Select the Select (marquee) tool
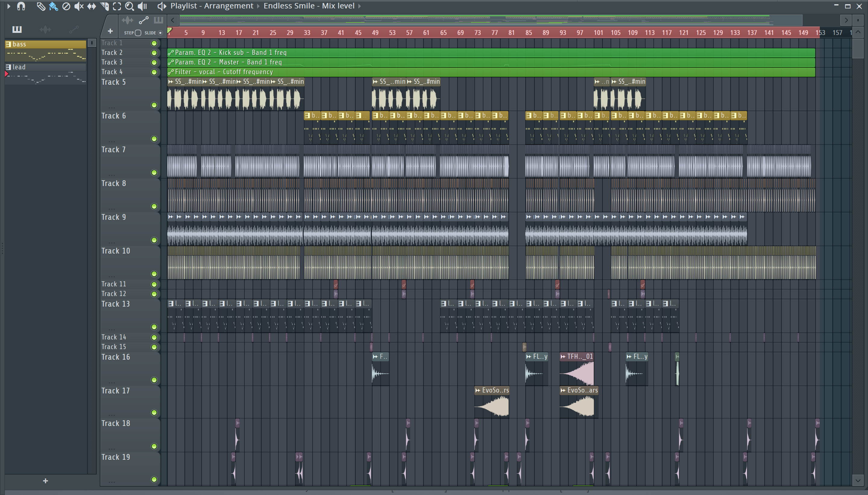Viewport: 868px width, 495px height. tap(117, 6)
